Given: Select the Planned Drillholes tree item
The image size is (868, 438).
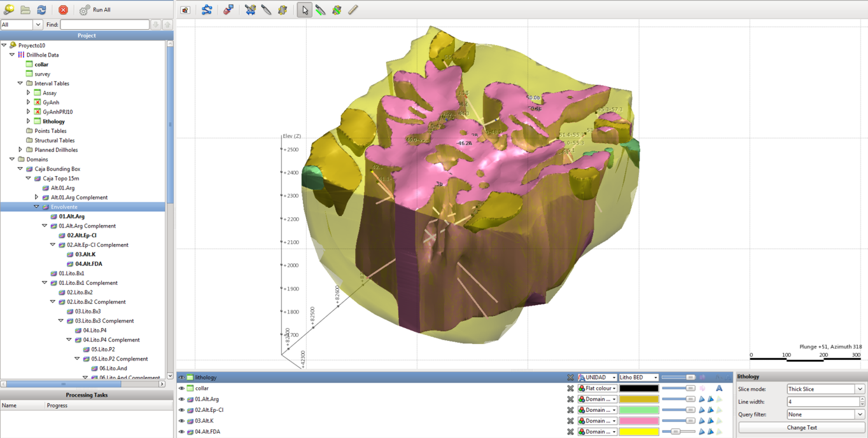Looking at the screenshot, I should (x=56, y=150).
